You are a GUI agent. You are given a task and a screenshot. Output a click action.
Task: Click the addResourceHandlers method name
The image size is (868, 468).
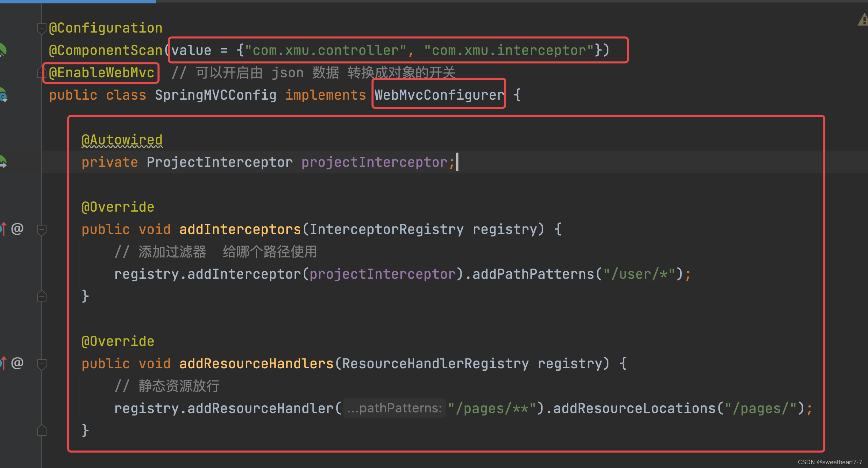point(257,364)
